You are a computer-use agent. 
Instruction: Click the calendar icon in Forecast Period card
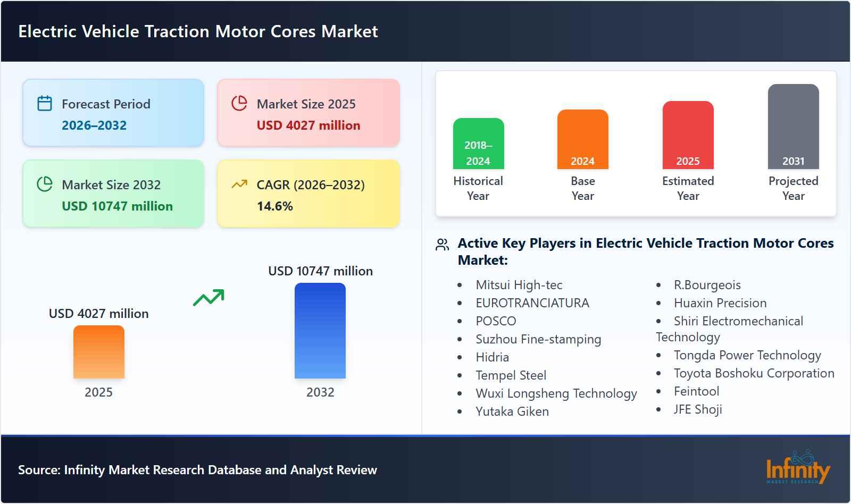coord(45,104)
